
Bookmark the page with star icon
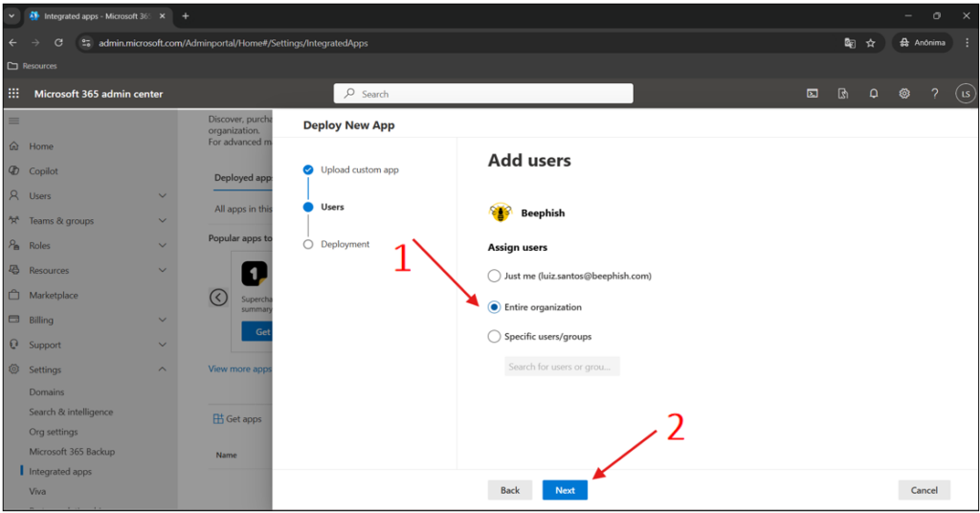[x=870, y=43]
